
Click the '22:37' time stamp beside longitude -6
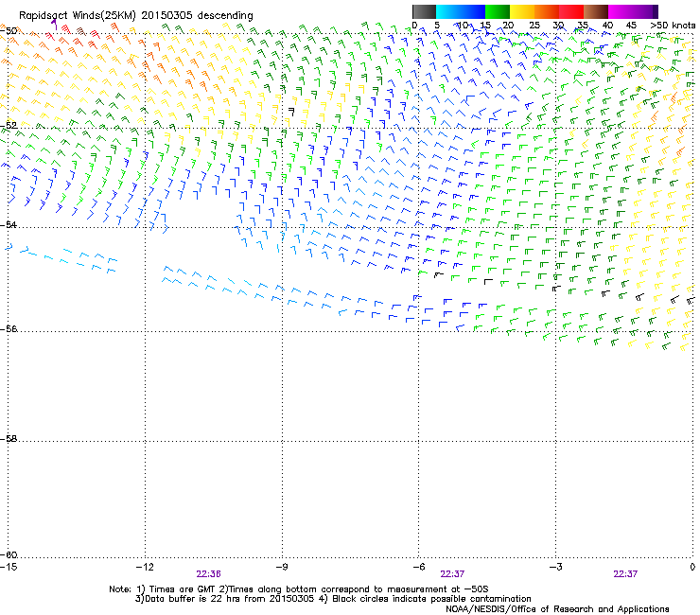(x=452, y=574)
